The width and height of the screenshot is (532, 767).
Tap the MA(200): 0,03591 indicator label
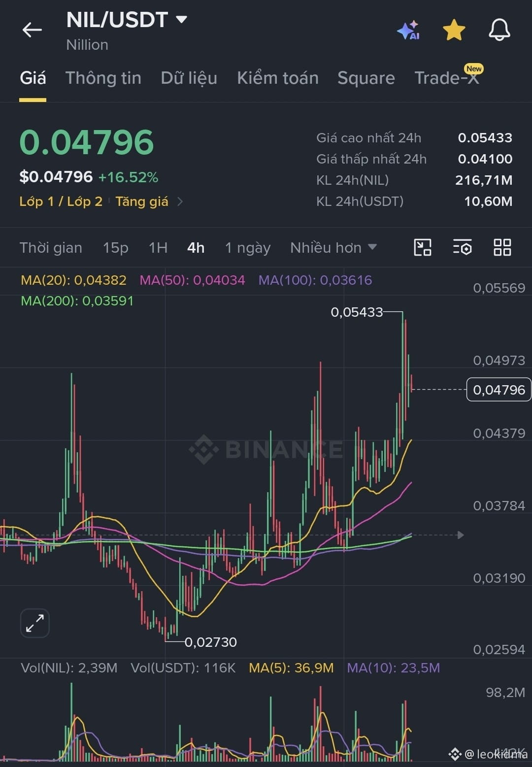click(x=77, y=300)
